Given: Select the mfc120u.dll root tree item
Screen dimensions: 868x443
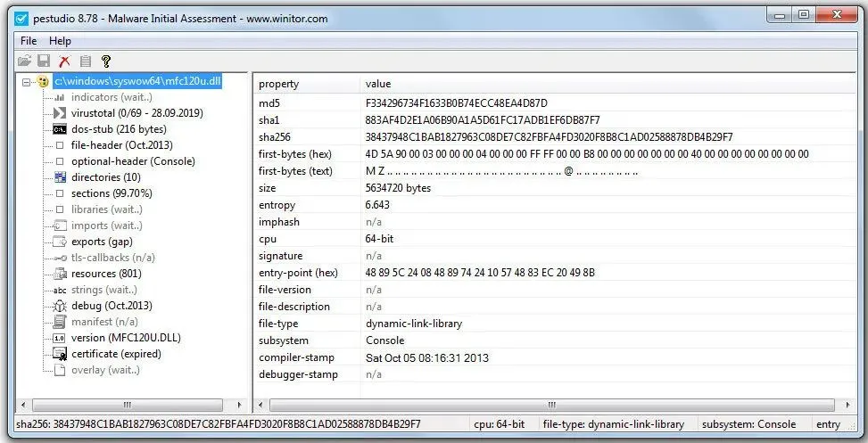Looking at the screenshot, I should click(138, 81).
